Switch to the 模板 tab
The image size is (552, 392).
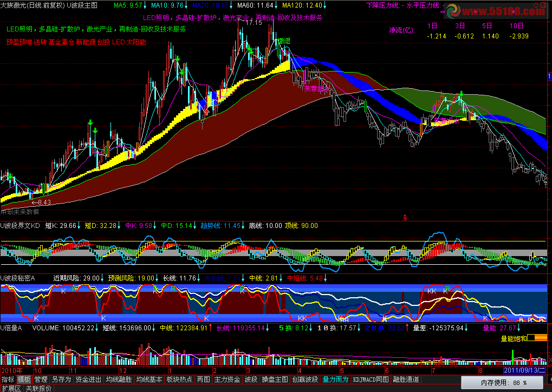pos(24,380)
